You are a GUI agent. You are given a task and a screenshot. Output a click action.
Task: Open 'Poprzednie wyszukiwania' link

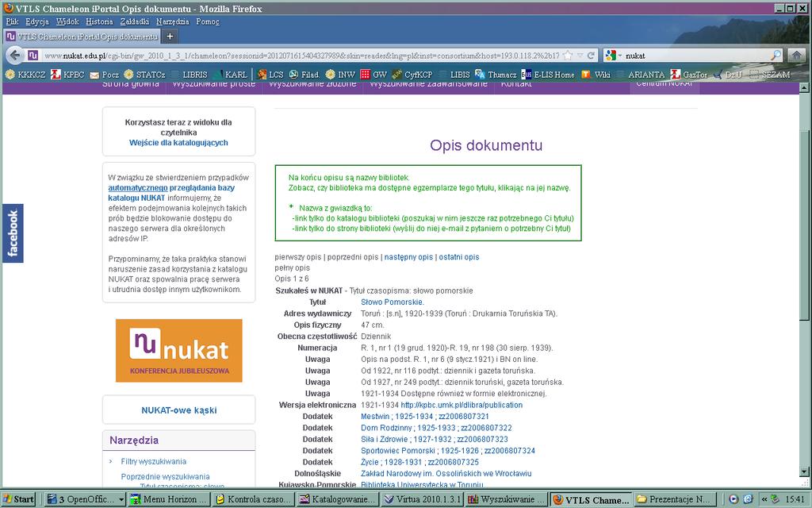[165, 476]
